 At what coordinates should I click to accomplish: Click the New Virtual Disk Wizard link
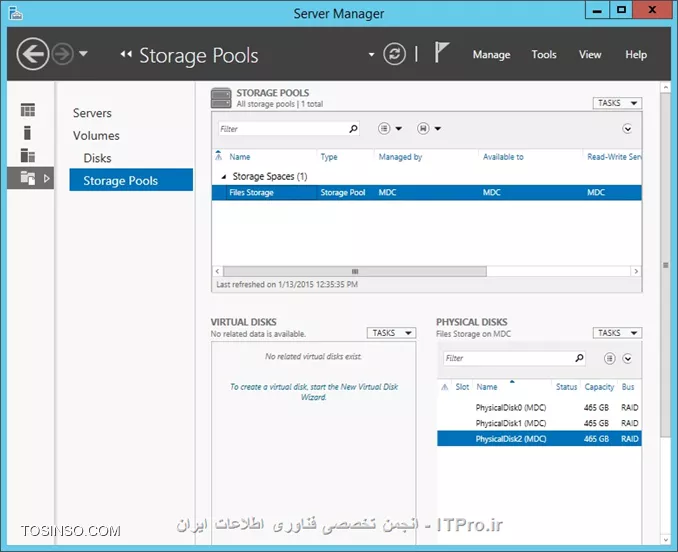point(313,392)
